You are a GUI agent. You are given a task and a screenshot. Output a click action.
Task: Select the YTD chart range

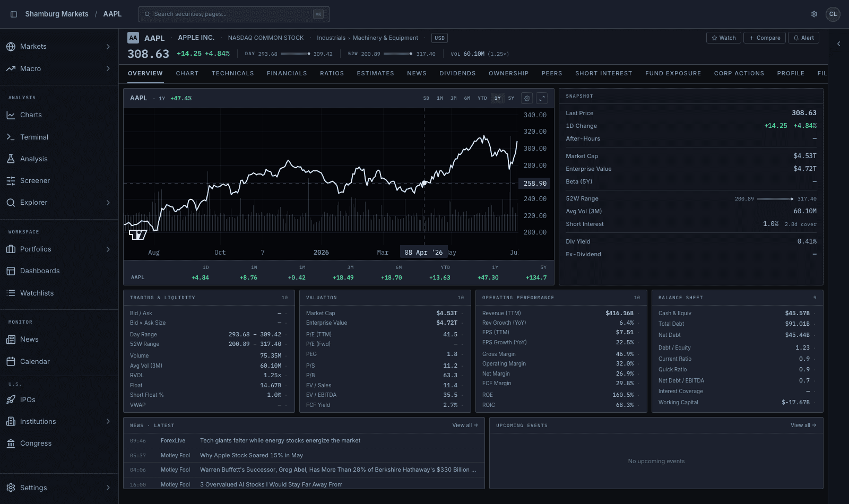point(482,98)
